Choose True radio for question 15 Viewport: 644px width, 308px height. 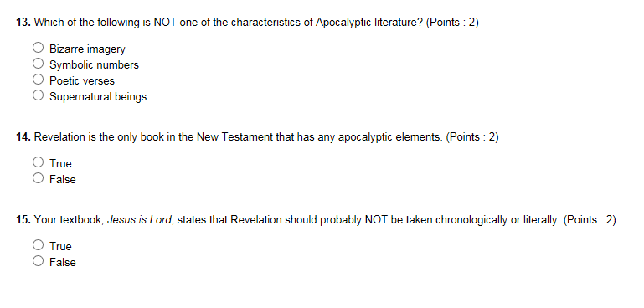click(38, 245)
